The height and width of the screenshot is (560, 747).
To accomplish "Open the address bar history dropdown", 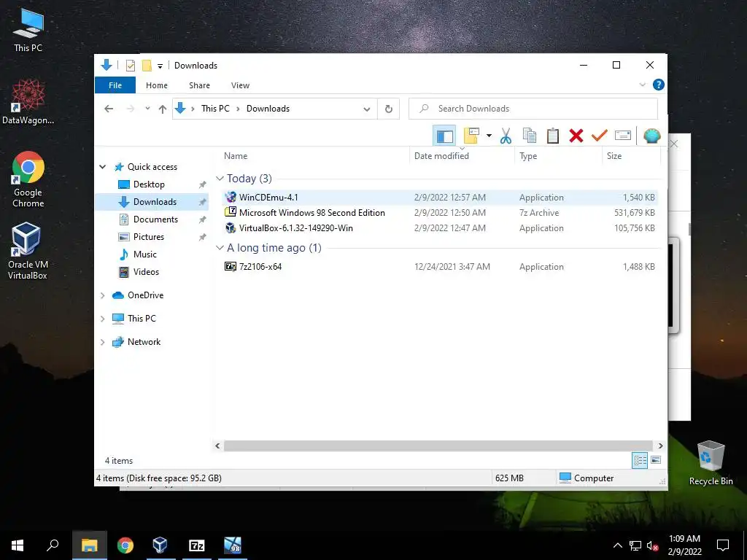I will pos(366,109).
